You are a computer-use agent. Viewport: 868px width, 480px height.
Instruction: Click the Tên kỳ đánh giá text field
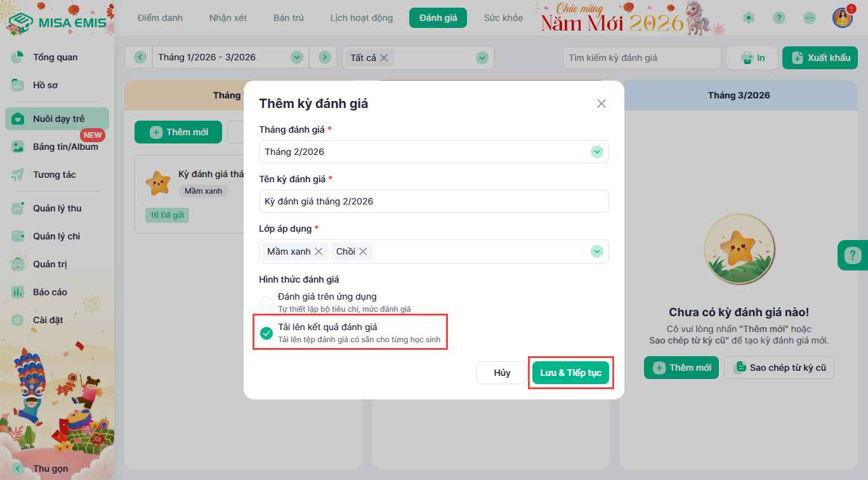433,201
